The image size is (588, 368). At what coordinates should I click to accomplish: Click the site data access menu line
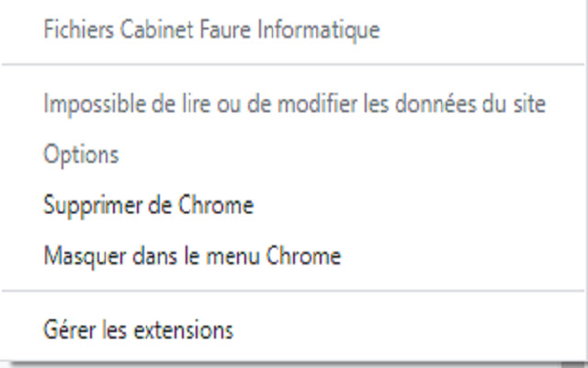(x=294, y=104)
